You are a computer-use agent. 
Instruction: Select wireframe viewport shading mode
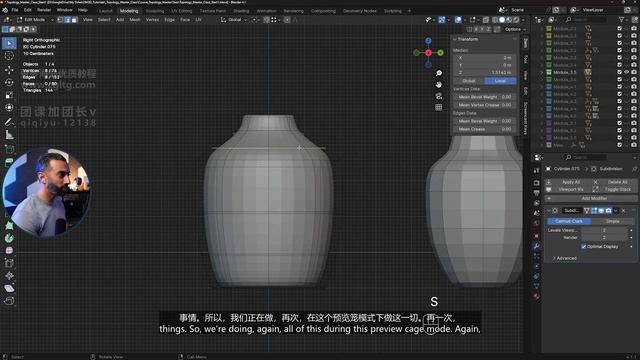[495, 20]
